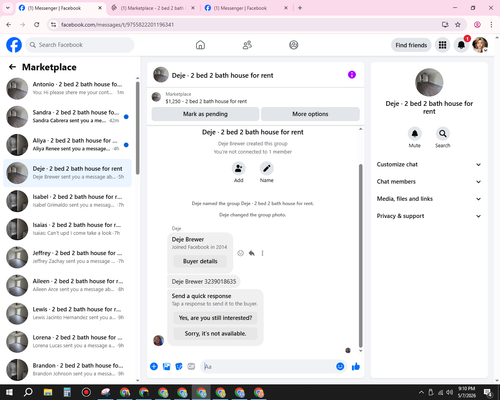Mute the conversation with bell icon
Image resolution: width=500 pixels, height=400 pixels.
click(415, 134)
